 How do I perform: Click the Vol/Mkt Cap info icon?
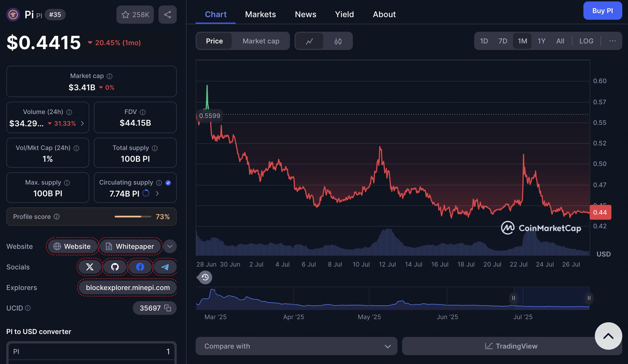(x=76, y=148)
